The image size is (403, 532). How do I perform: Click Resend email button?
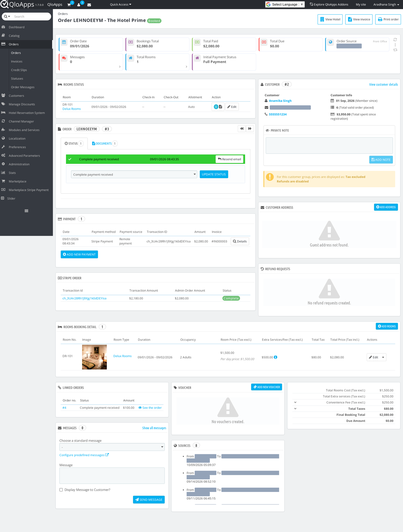[x=229, y=159]
